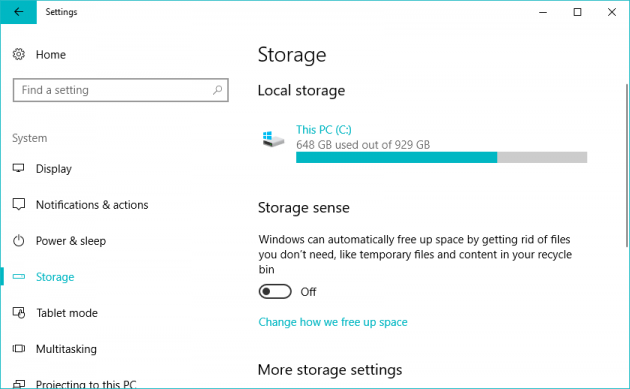Click the Multitasking icon

click(18, 348)
